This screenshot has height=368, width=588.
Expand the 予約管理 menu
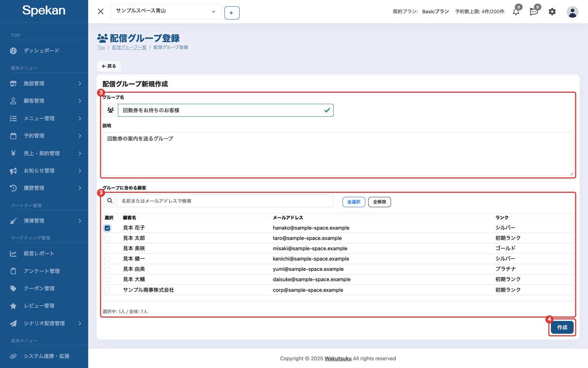click(x=44, y=136)
